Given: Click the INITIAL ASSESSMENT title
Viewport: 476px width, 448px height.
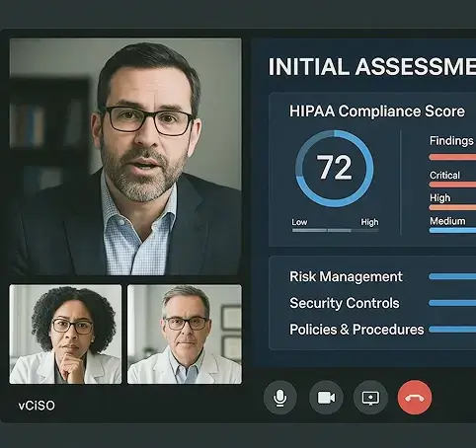Looking at the screenshot, I should [x=372, y=67].
